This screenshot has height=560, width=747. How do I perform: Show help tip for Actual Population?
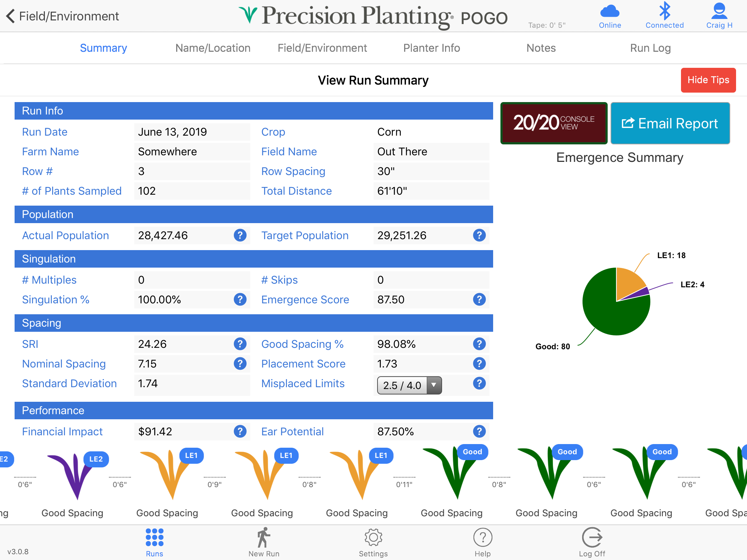point(240,235)
